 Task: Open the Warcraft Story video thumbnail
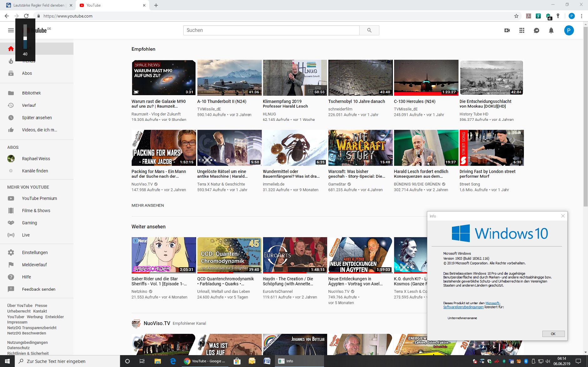(360, 148)
